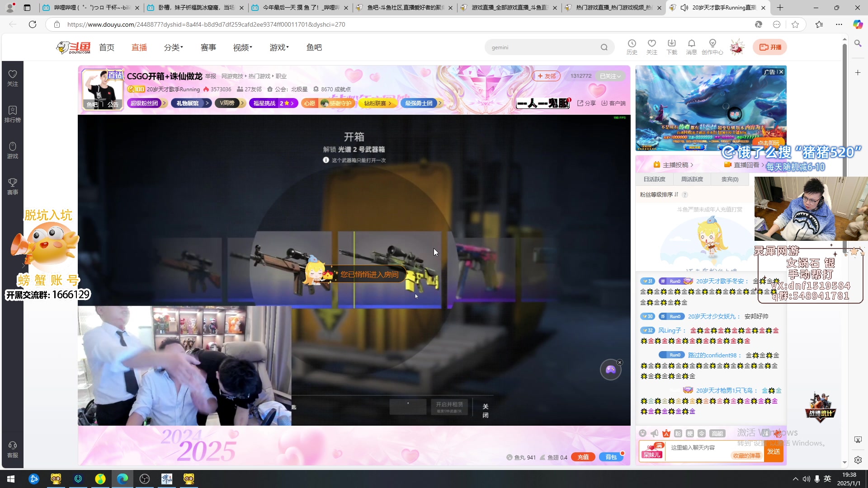Image resolution: width=868 pixels, height=488 pixels.
Task: Toggle 粉丝等级排序 sort order
Action: pyautogui.click(x=659, y=195)
